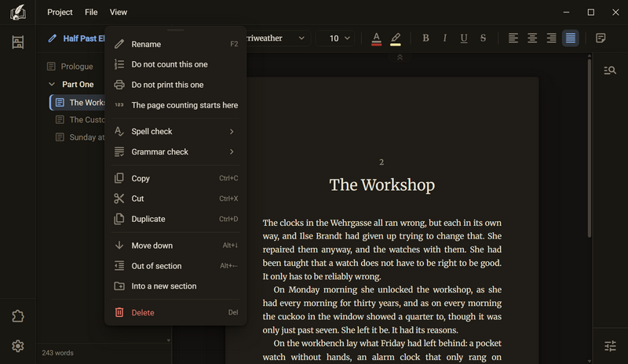Click the pencil edit icon beside project title

52,38
